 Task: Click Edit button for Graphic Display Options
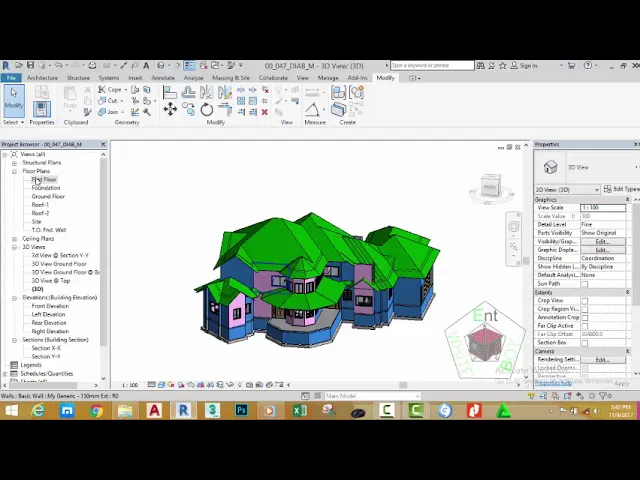coord(603,250)
